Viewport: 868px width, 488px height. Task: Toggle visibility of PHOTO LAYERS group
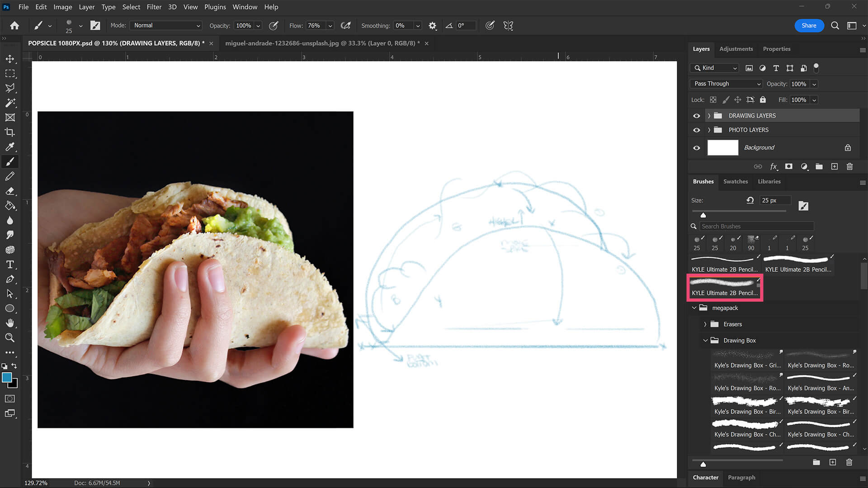coord(697,130)
